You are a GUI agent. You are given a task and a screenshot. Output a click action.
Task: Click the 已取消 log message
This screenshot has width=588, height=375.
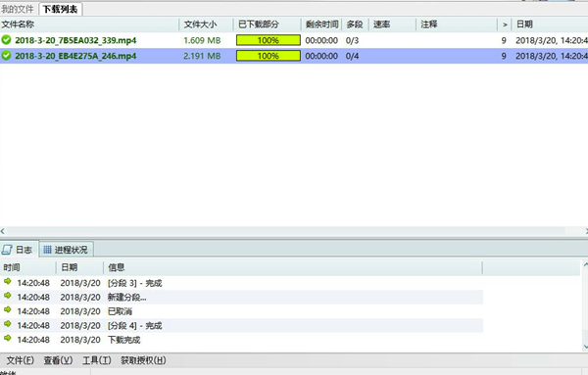[x=120, y=311]
